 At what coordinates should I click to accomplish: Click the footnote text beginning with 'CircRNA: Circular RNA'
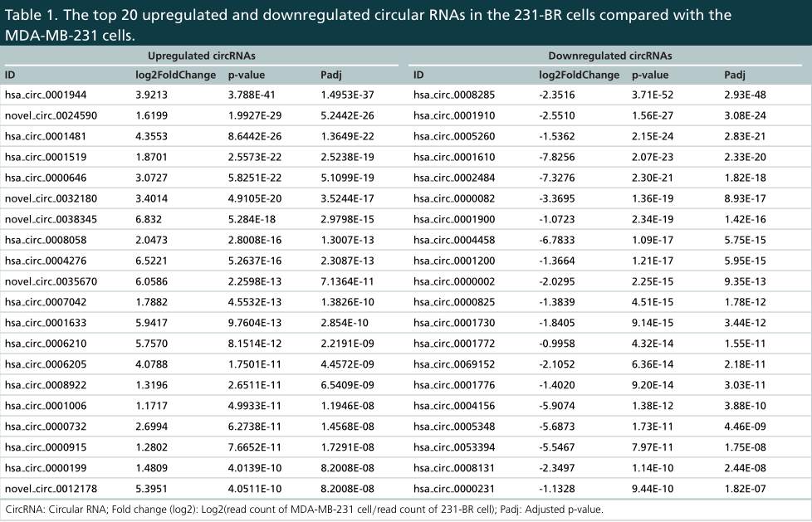point(304,509)
